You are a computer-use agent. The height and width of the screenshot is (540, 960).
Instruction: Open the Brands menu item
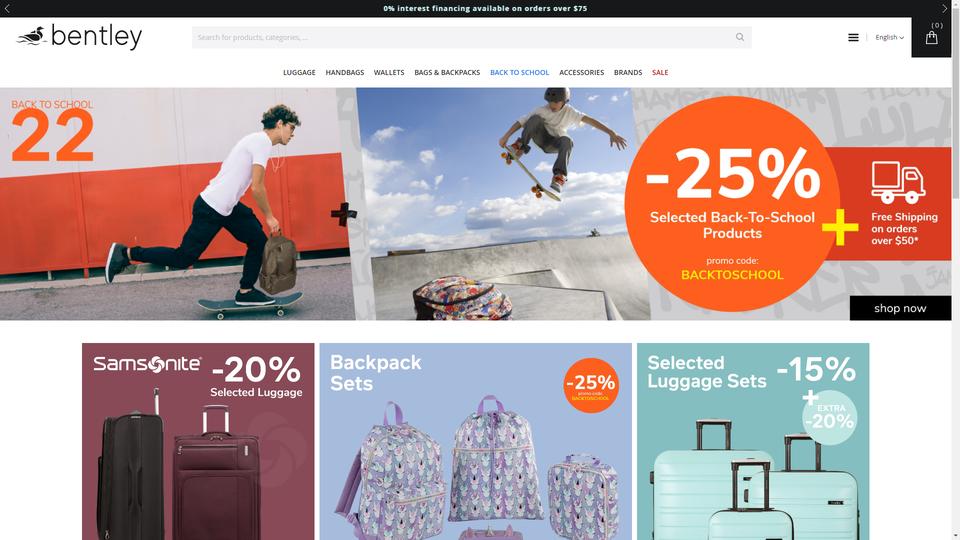628,72
